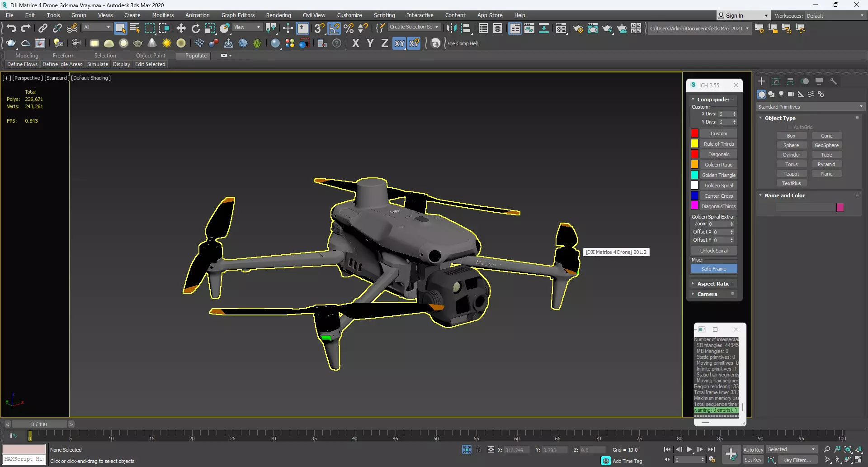Open the Scripting menu
Image resolution: width=868 pixels, height=467 pixels.
click(x=384, y=15)
